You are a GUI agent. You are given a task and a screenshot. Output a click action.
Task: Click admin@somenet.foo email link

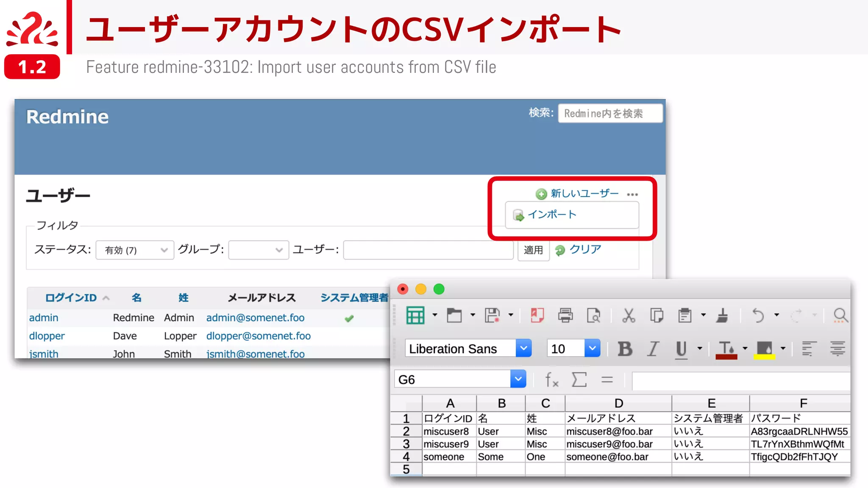[255, 318]
